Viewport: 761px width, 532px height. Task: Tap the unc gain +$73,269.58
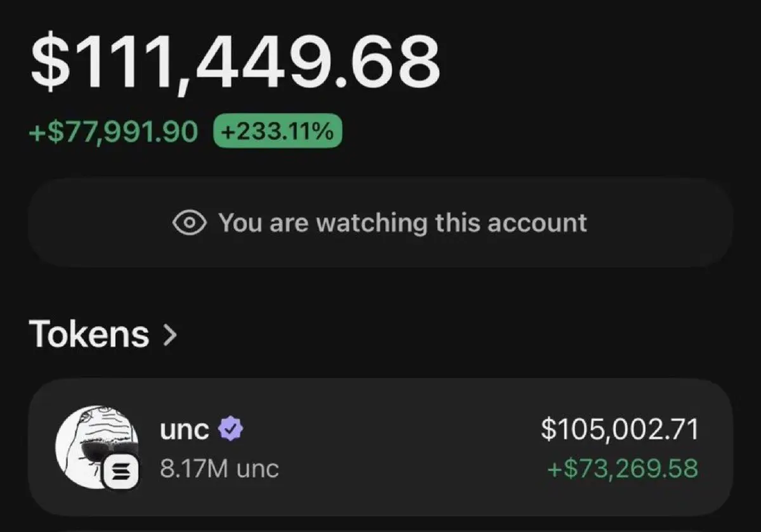click(x=622, y=469)
